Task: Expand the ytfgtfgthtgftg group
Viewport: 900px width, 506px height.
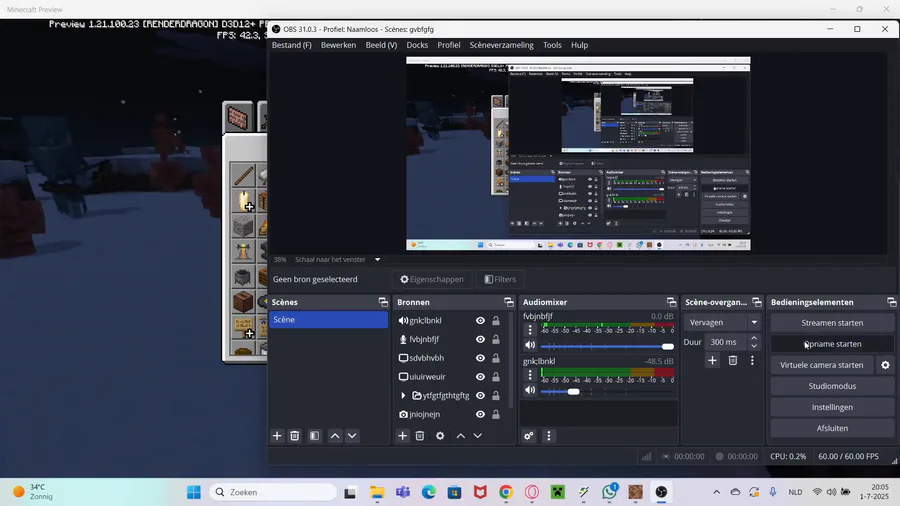Action: point(403,395)
